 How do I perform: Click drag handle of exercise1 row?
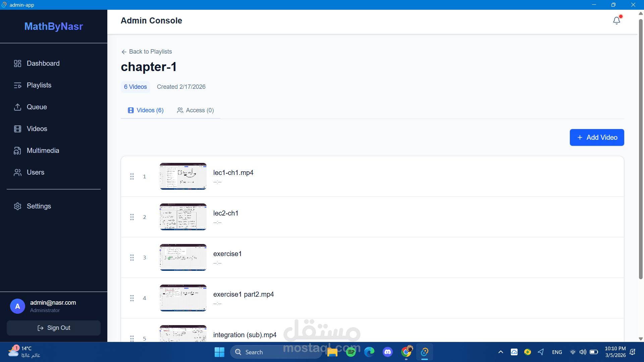pos(132,257)
